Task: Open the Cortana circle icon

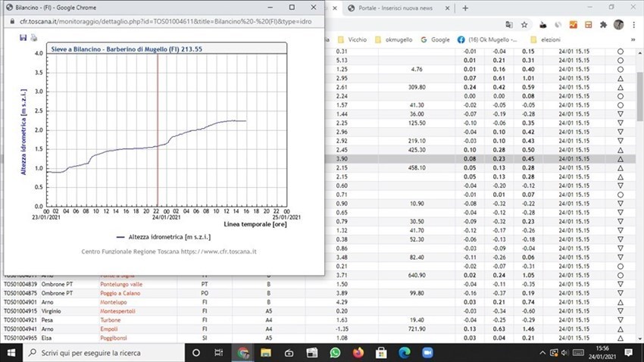Action: [x=195, y=353]
